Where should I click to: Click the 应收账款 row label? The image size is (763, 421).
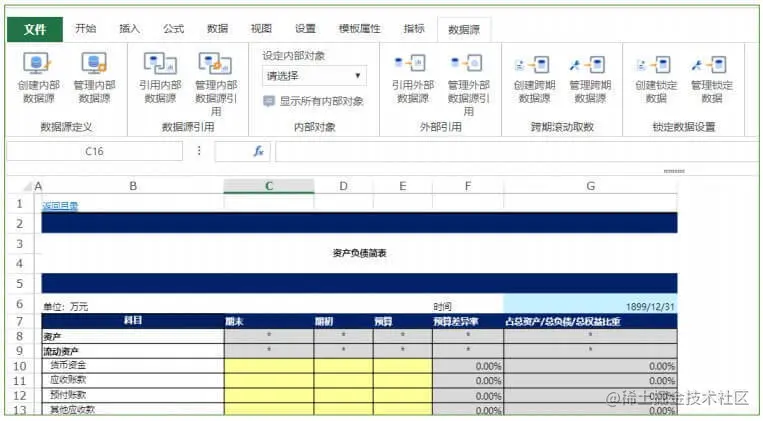tap(68, 380)
